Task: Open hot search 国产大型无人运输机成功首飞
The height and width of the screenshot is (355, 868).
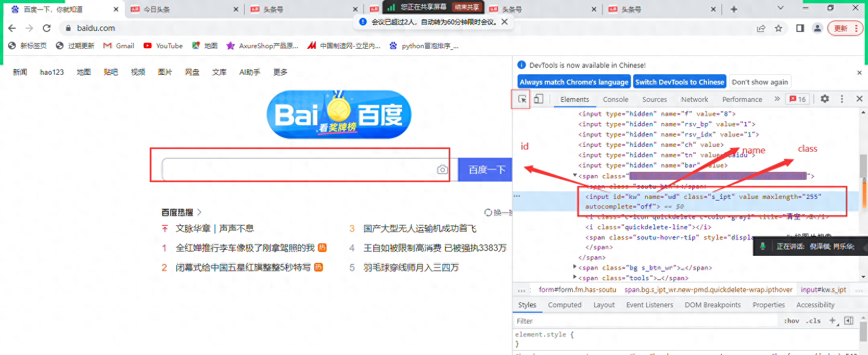Action: (420, 229)
